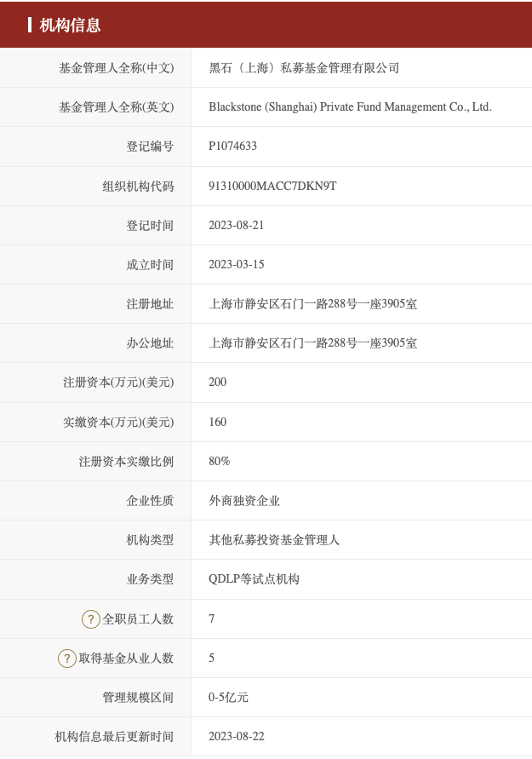
Task: Click the label 注册地址
Action: [x=150, y=304]
